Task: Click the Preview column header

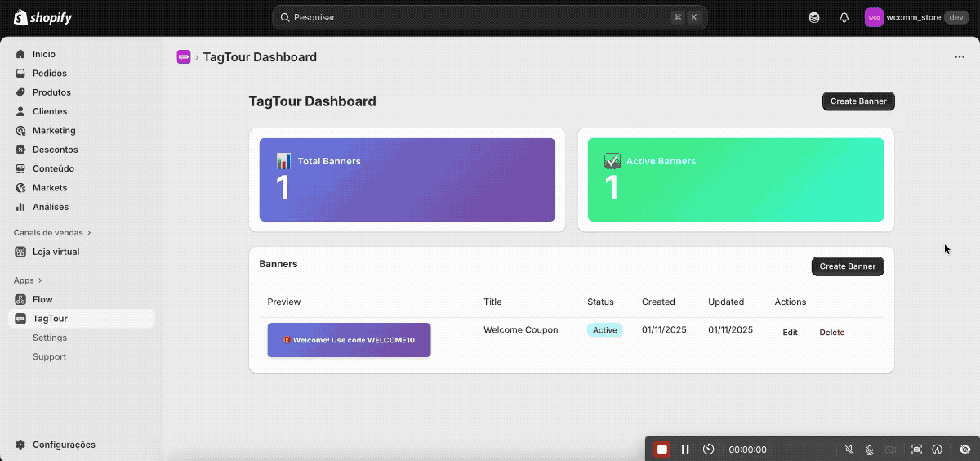Action: (284, 302)
